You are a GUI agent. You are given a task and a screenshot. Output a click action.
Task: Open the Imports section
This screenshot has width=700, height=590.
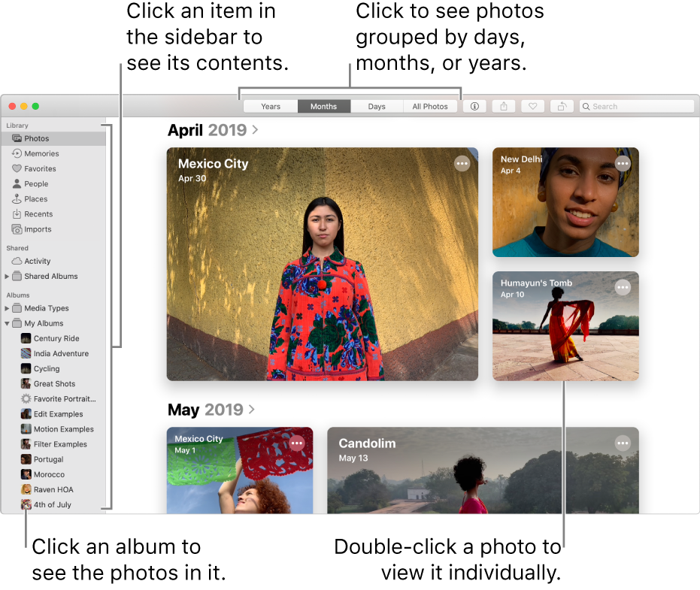pyautogui.click(x=37, y=228)
